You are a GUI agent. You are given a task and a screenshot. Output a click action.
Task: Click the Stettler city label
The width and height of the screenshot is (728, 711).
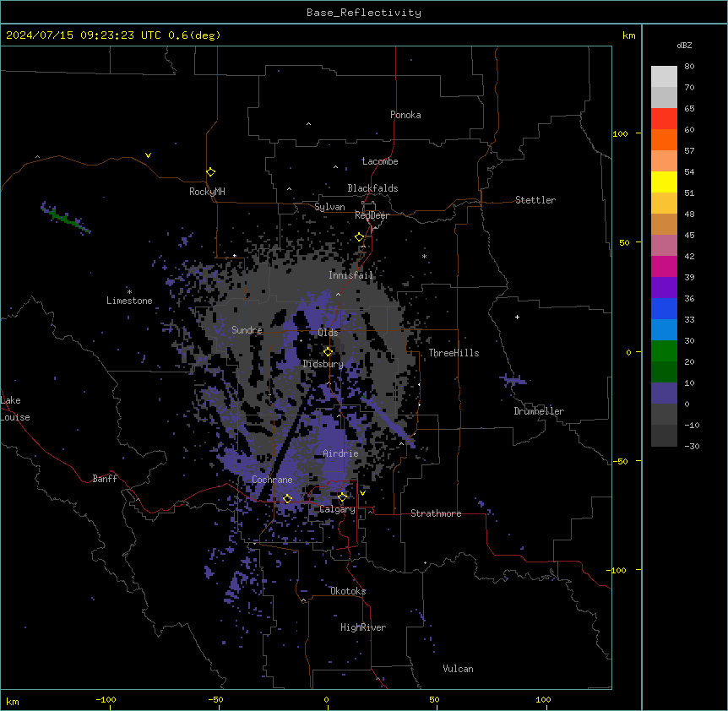(x=535, y=200)
